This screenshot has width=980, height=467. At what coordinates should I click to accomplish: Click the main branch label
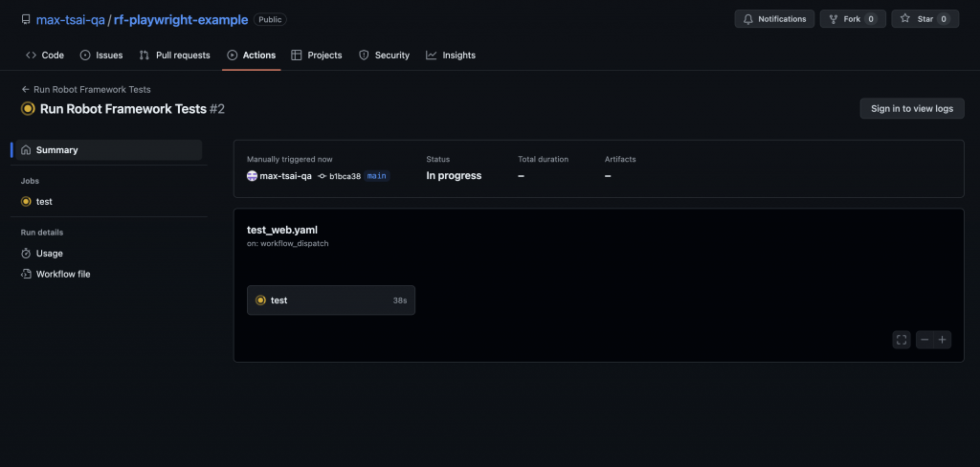pyautogui.click(x=377, y=176)
